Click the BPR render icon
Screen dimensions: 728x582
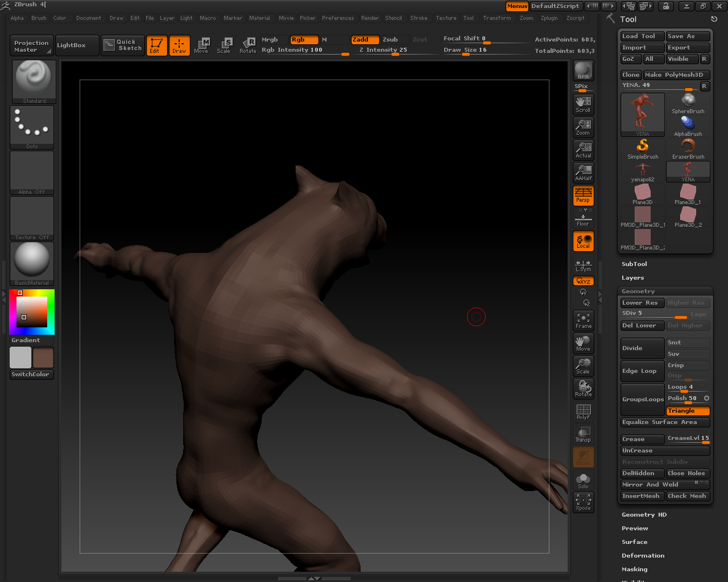[x=583, y=71]
